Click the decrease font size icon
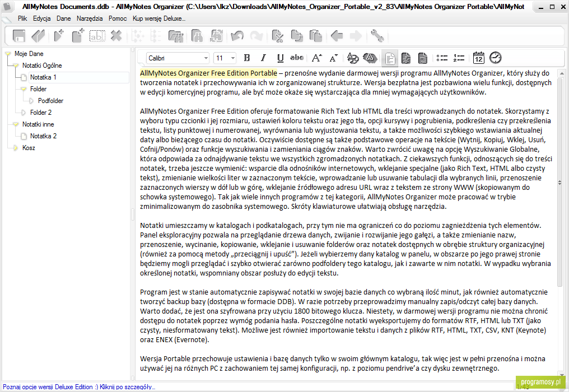 333,58
